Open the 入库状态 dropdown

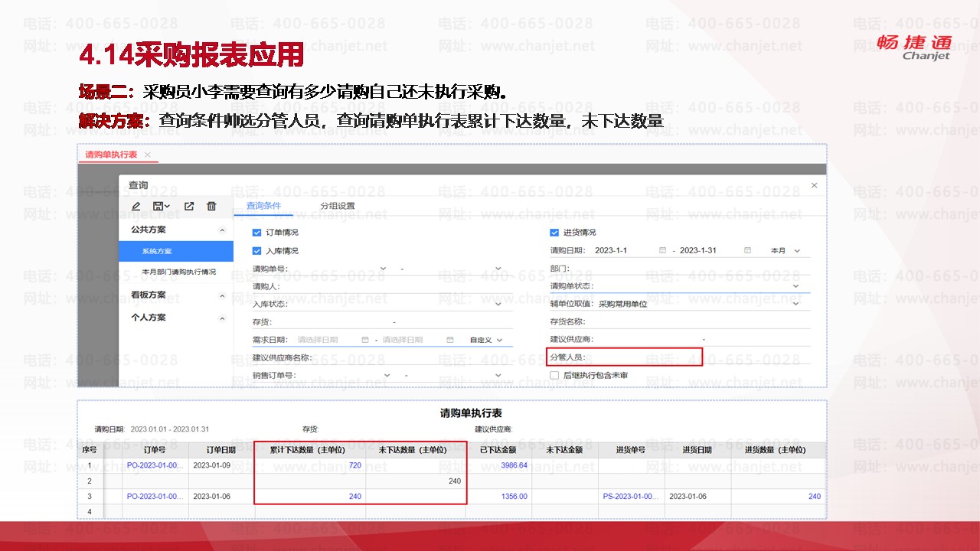tap(498, 304)
